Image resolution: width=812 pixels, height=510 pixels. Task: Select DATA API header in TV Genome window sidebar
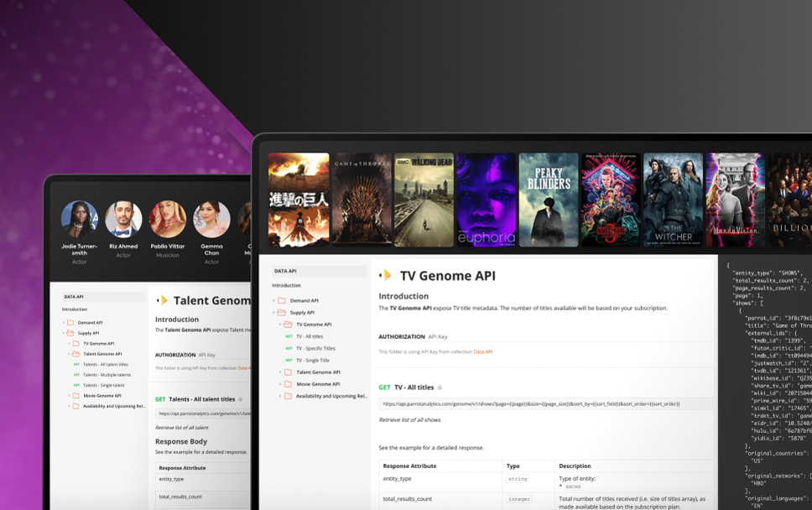[319, 271]
